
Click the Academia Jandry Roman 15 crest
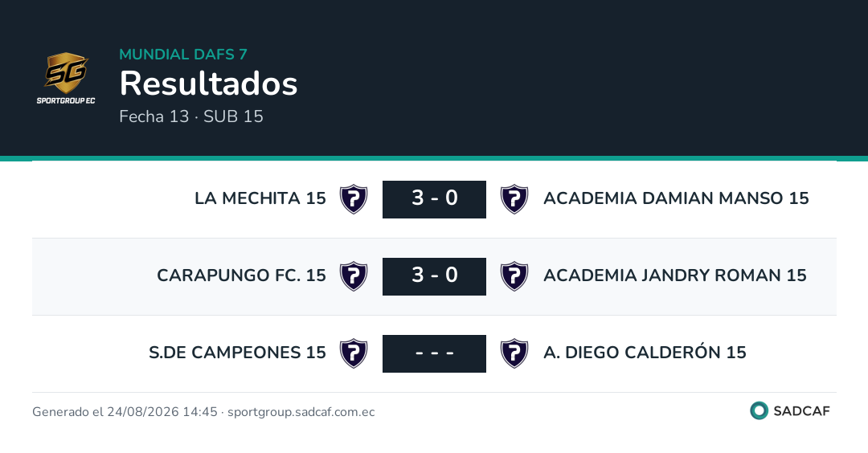[x=514, y=276]
